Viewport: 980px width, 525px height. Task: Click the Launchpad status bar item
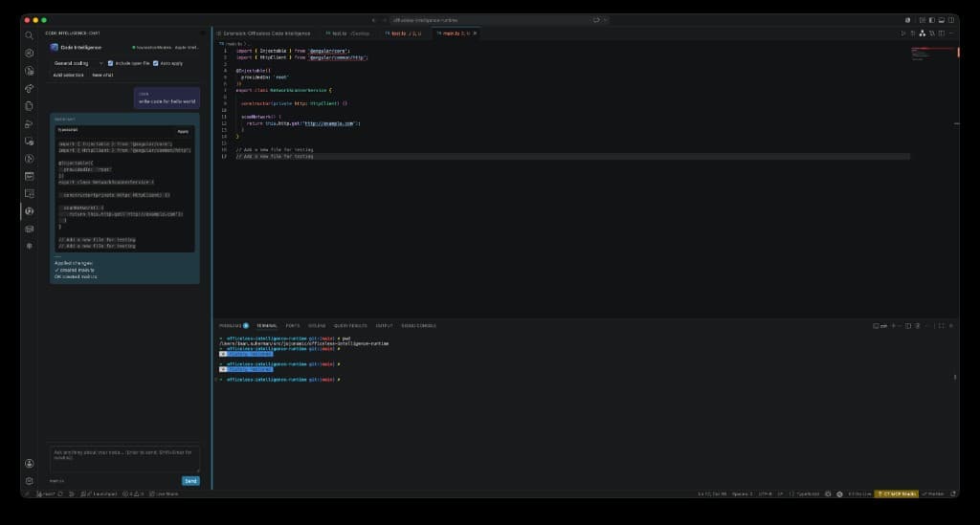coord(100,493)
